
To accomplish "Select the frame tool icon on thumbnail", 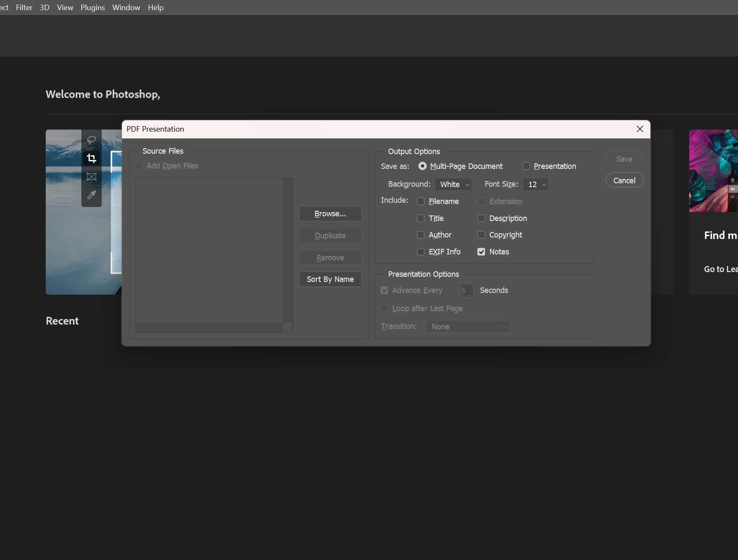I will (91, 177).
